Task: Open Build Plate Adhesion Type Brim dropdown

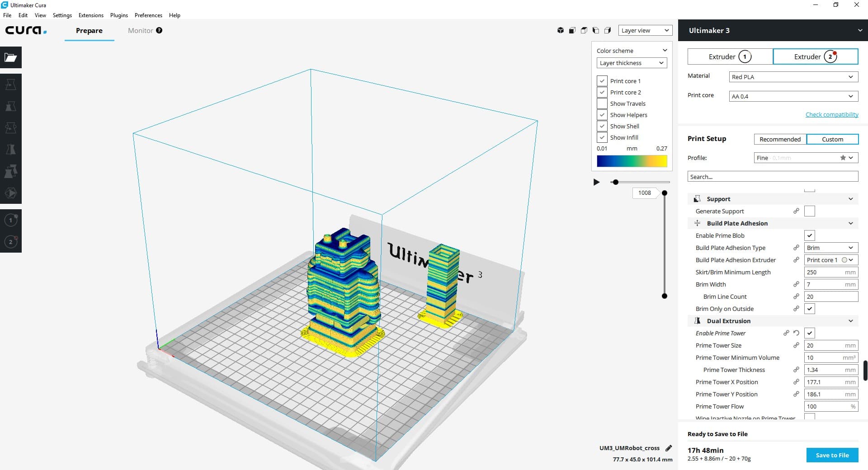Action: click(831, 248)
